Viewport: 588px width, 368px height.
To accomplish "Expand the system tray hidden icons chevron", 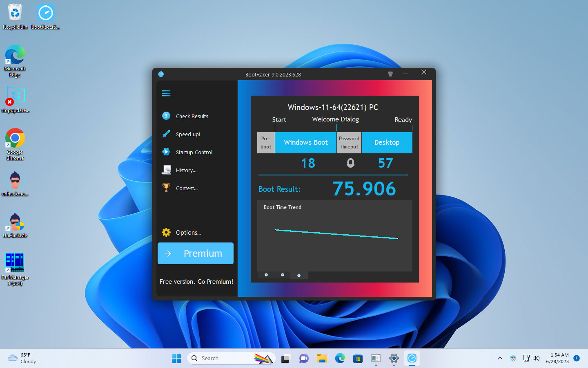I will point(500,358).
